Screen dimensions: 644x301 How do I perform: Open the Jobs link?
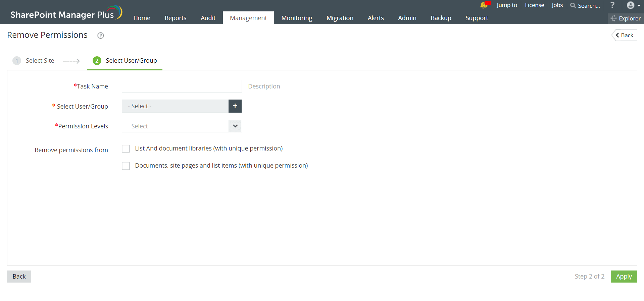(557, 5)
